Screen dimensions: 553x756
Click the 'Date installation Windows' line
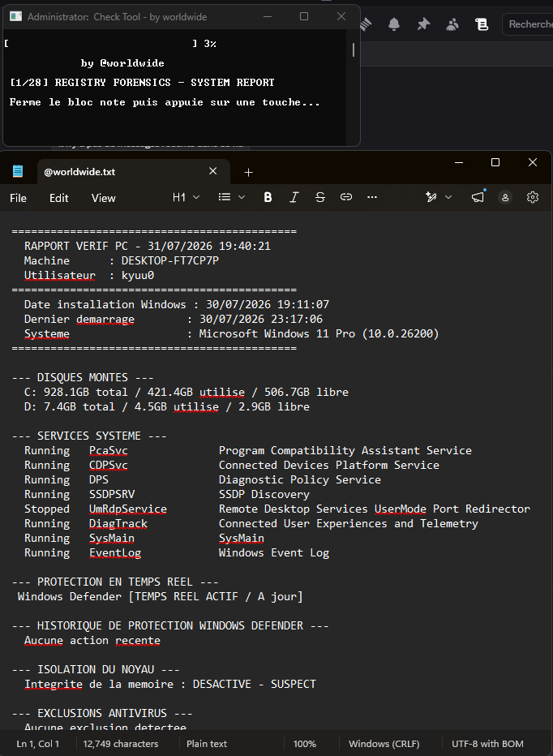click(x=177, y=305)
